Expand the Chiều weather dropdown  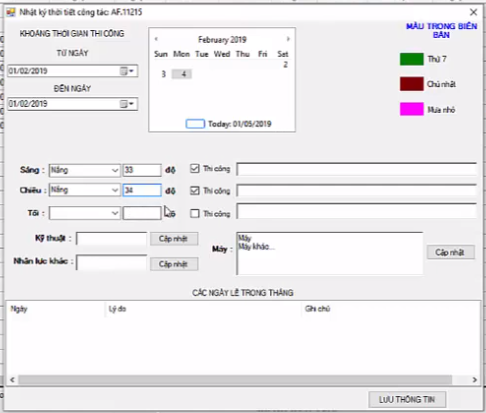point(115,190)
